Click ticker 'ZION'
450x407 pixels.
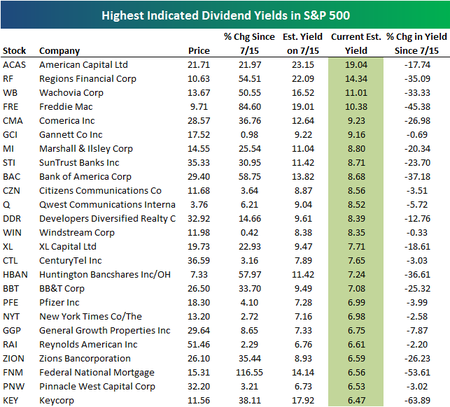pos(14,359)
